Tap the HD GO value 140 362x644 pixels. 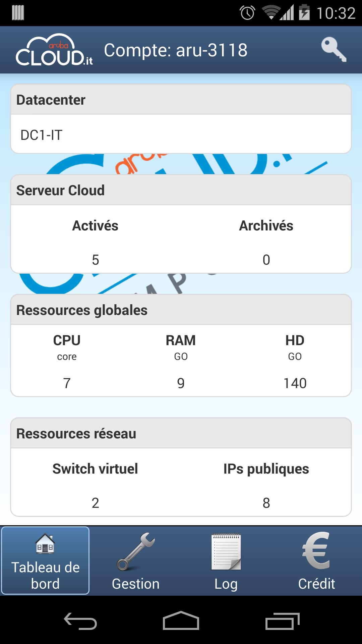coord(295,383)
